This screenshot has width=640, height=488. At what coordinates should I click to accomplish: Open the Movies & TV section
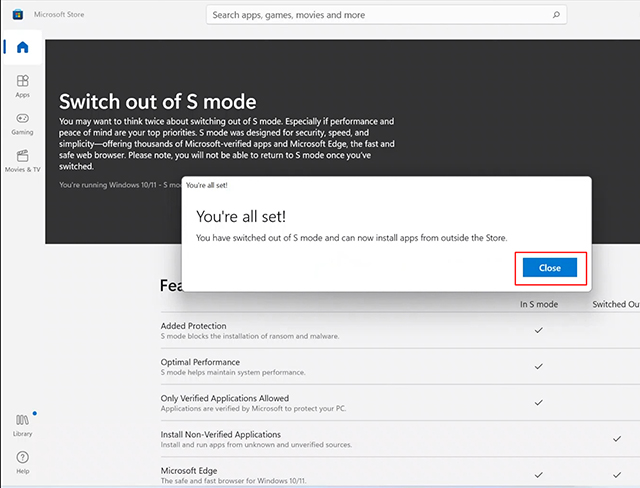pos(22,160)
